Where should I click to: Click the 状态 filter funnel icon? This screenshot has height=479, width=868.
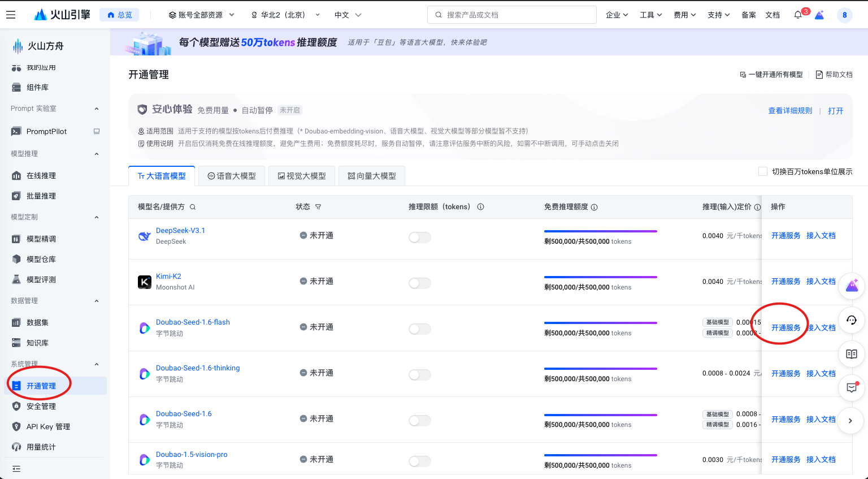[318, 207]
